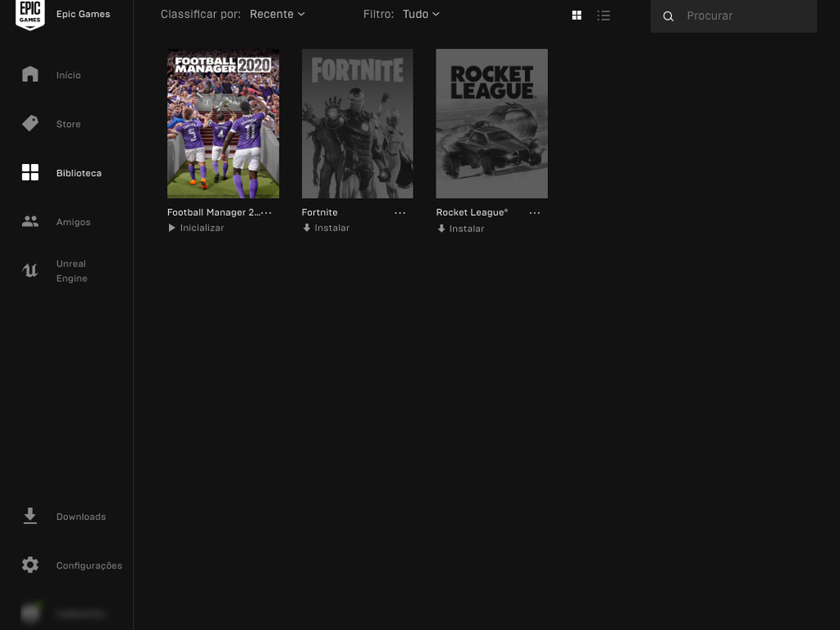This screenshot has height=630, width=840.
Task: Click Football Manager play triangle icon
Action: tap(171, 228)
